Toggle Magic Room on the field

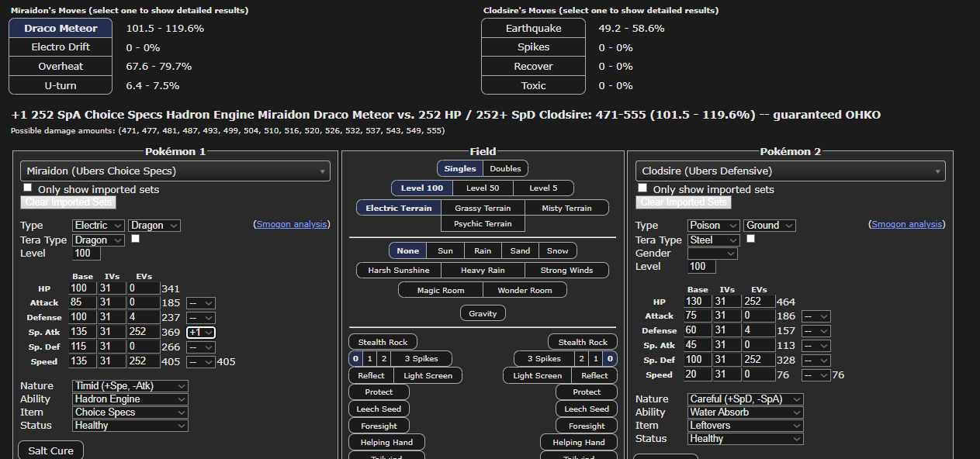(x=441, y=290)
